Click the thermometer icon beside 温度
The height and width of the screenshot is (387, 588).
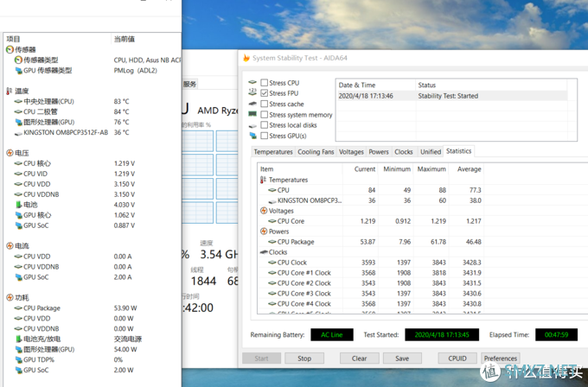[x=10, y=91]
